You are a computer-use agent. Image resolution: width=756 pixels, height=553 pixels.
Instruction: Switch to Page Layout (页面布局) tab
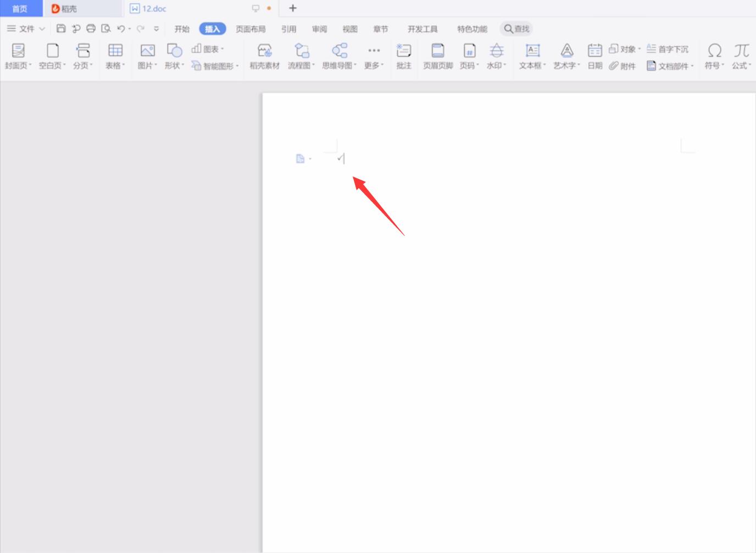251,29
